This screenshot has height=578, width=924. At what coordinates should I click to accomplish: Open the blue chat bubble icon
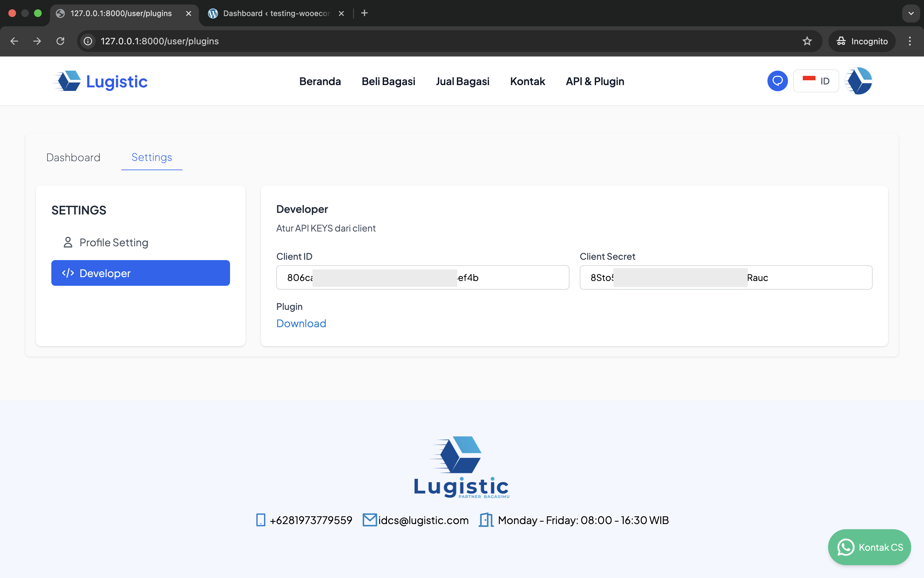point(777,81)
